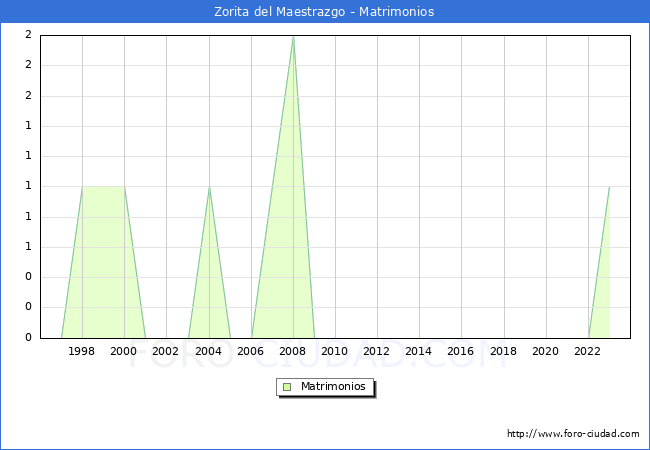Click the 2012 x-axis label
The height and width of the screenshot is (450, 650).
coord(377,351)
